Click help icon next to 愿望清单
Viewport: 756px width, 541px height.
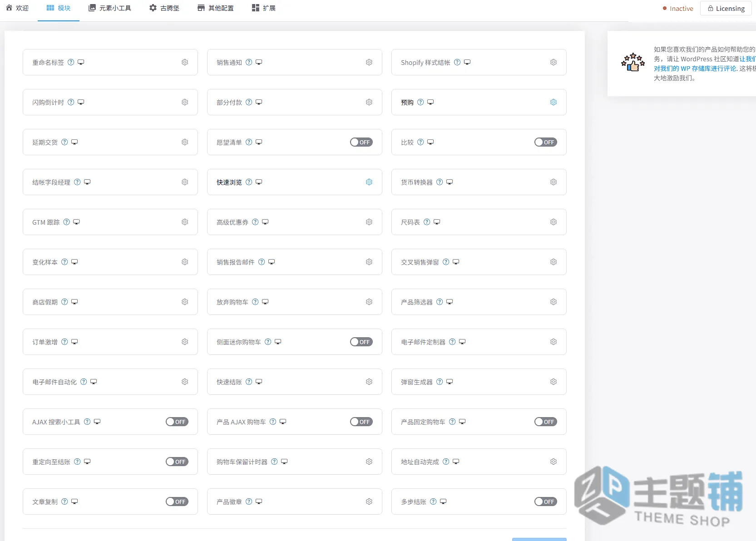tap(249, 142)
